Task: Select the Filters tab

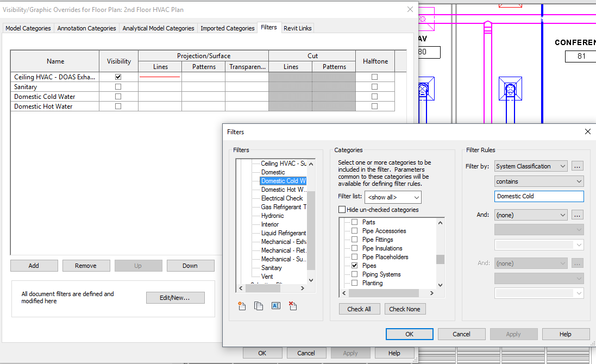Action: pyautogui.click(x=269, y=27)
